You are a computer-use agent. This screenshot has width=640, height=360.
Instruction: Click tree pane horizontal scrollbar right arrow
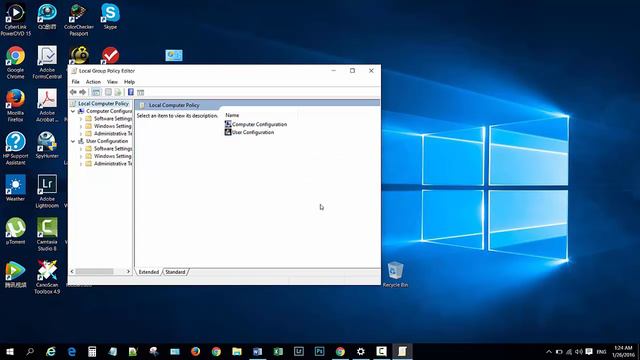pyautogui.click(x=128, y=271)
